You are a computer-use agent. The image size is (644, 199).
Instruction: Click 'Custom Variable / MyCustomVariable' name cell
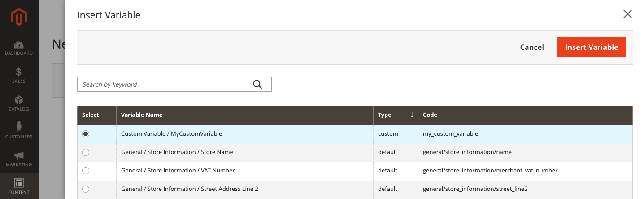245,134
